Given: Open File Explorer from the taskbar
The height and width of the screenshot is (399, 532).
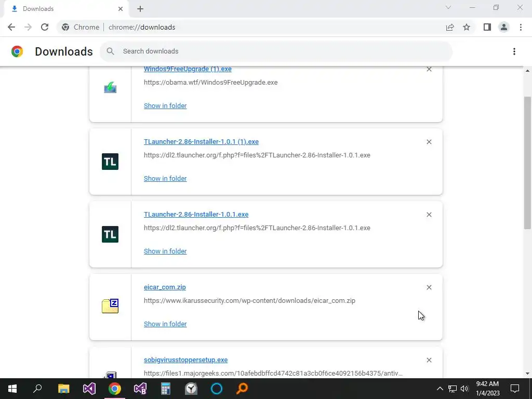Looking at the screenshot, I should point(63,389).
